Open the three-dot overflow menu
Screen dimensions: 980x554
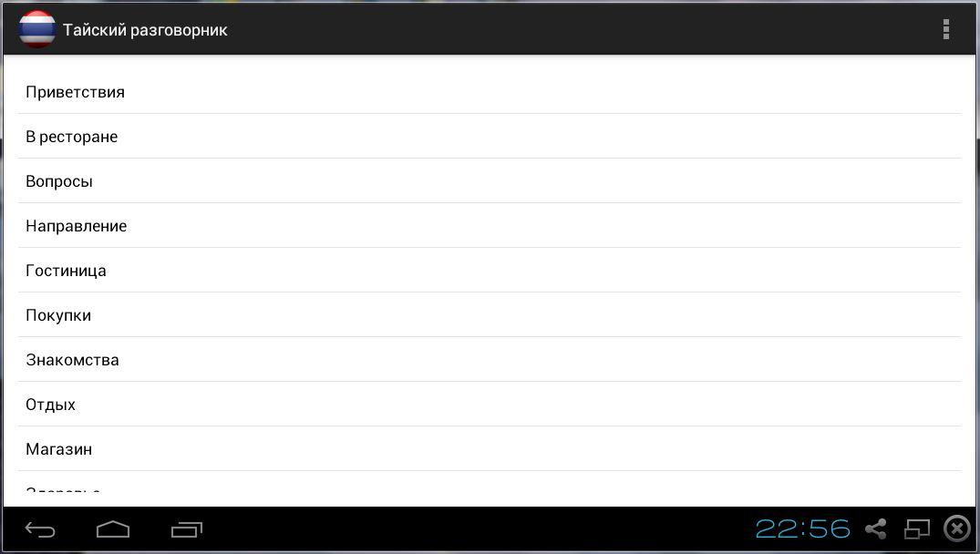pyautogui.click(x=945, y=29)
